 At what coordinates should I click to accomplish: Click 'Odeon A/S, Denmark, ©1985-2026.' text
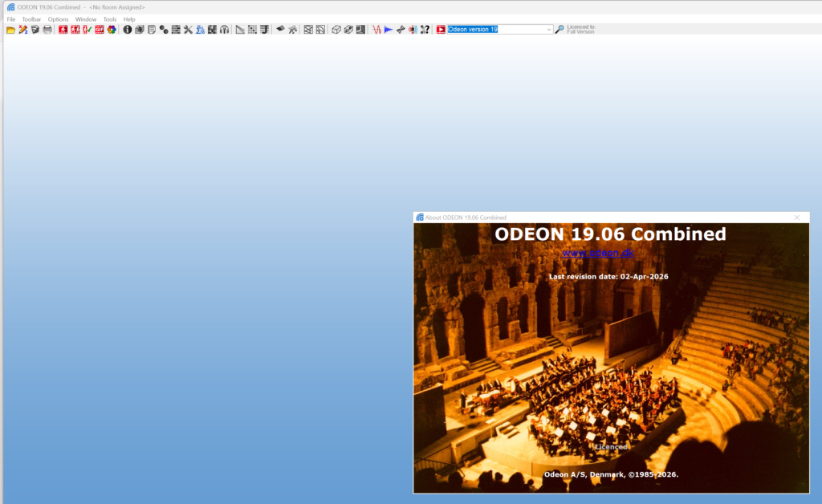(x=611, y=474)
